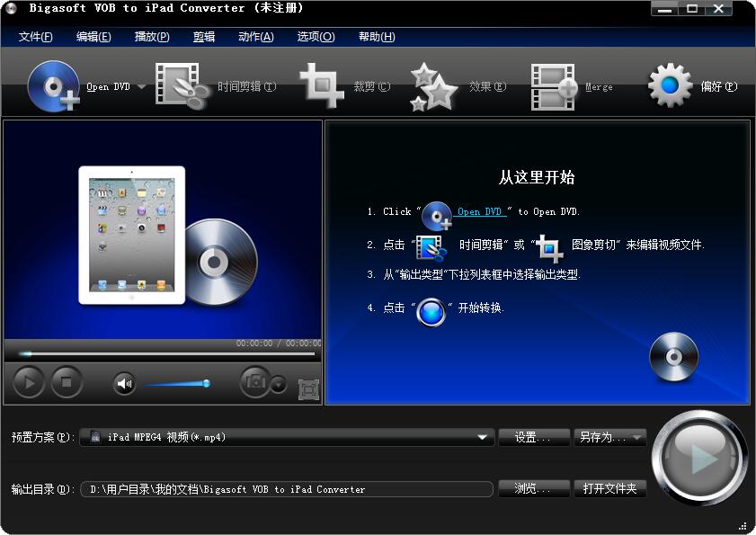Take a snapshot with camera icon

[x=255, y=382]
